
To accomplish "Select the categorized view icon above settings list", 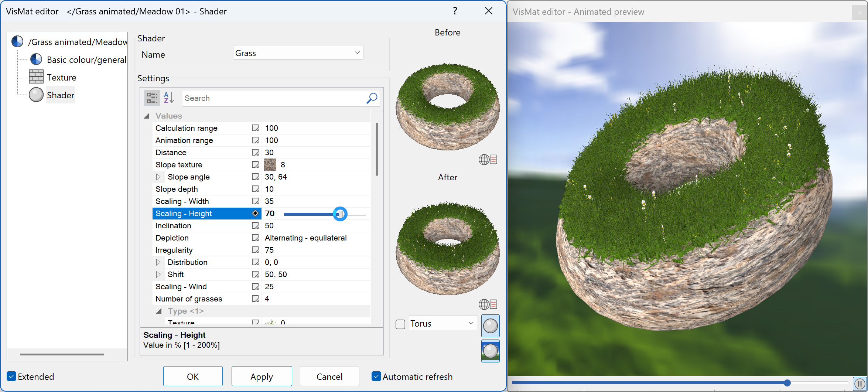I will click(152, 98).
